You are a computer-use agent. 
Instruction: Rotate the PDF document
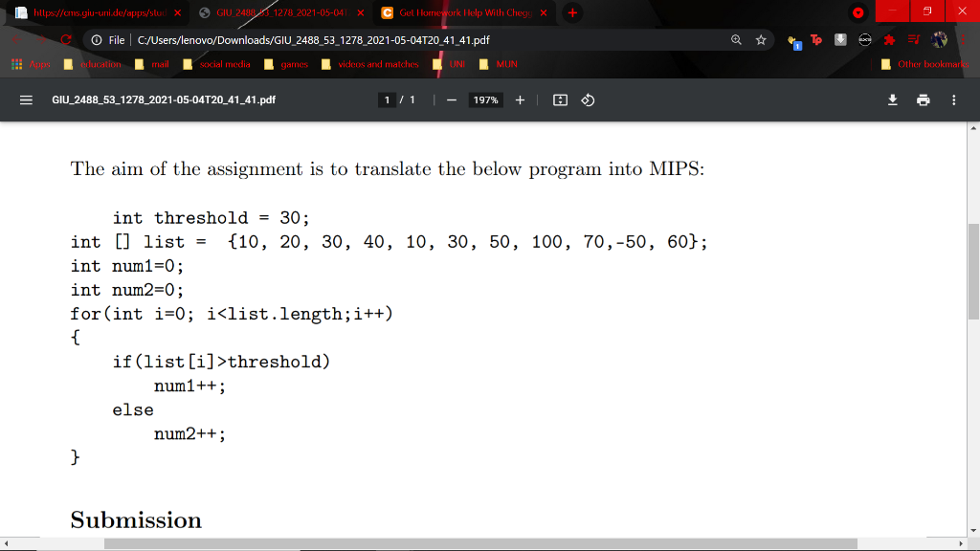[586, 99]
